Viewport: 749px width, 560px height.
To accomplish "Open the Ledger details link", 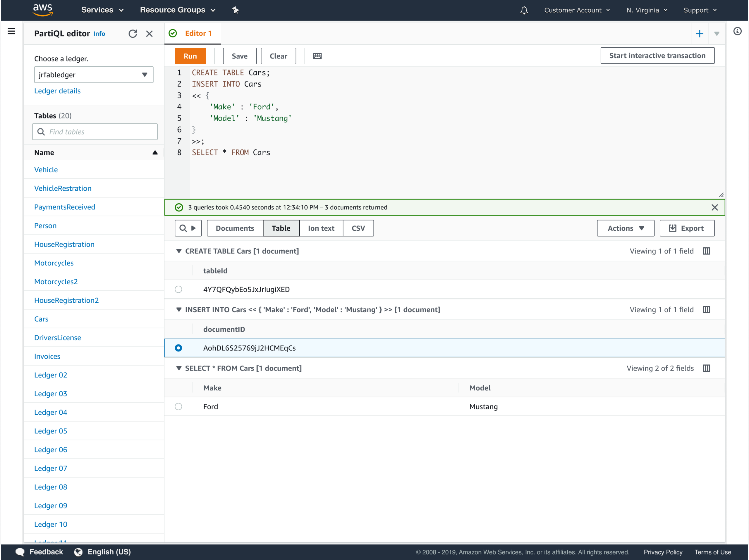I will tap(57, 91).
